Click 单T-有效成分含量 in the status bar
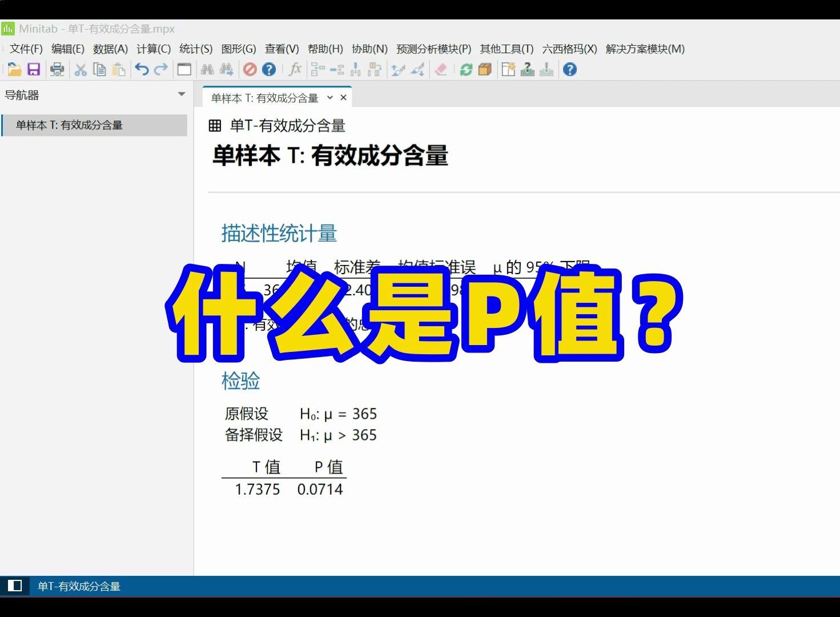 point(79,586)
